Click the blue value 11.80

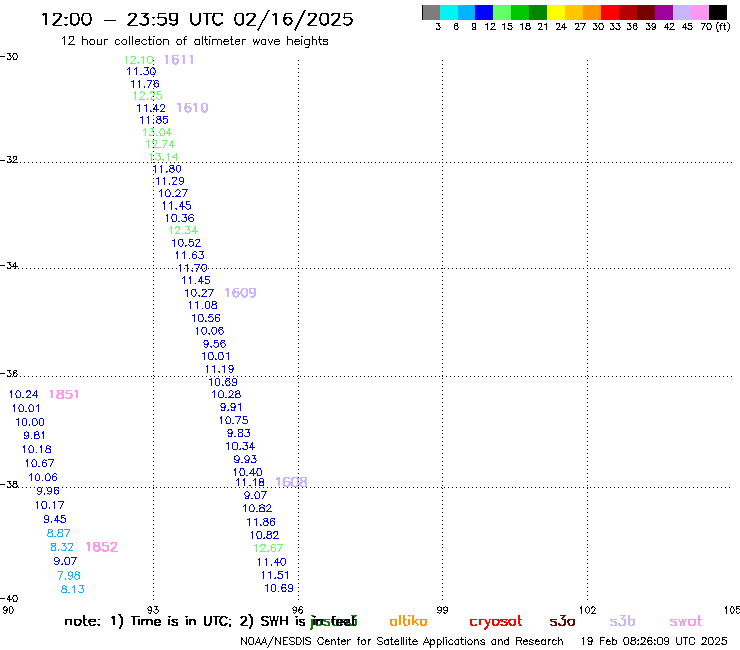[x=167, y=169]
